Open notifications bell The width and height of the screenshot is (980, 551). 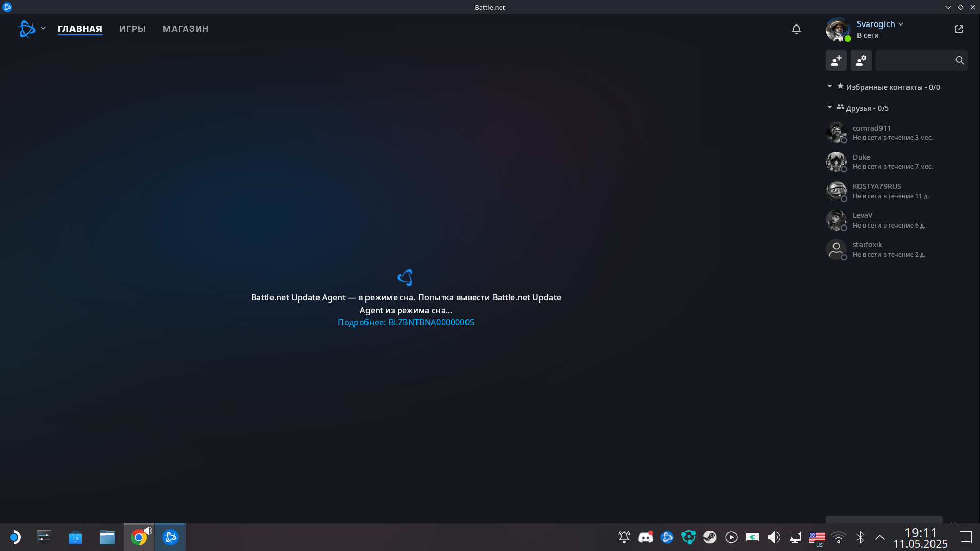[796, 29]
